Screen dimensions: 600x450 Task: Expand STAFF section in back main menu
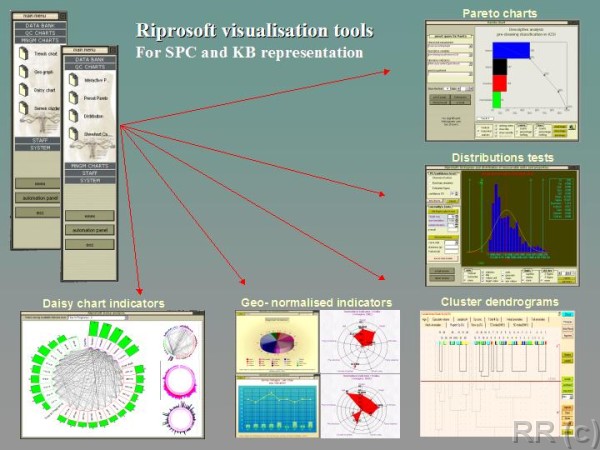coord(38,140)
